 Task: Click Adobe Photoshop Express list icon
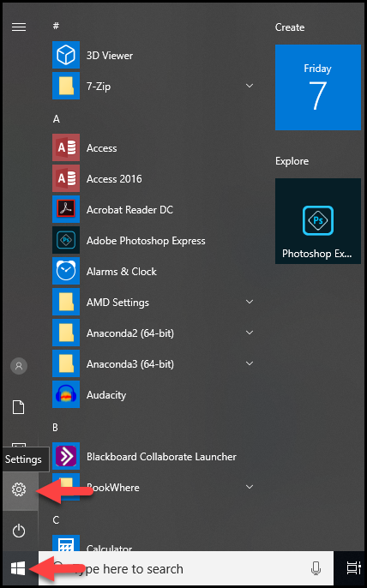point(66,240)
